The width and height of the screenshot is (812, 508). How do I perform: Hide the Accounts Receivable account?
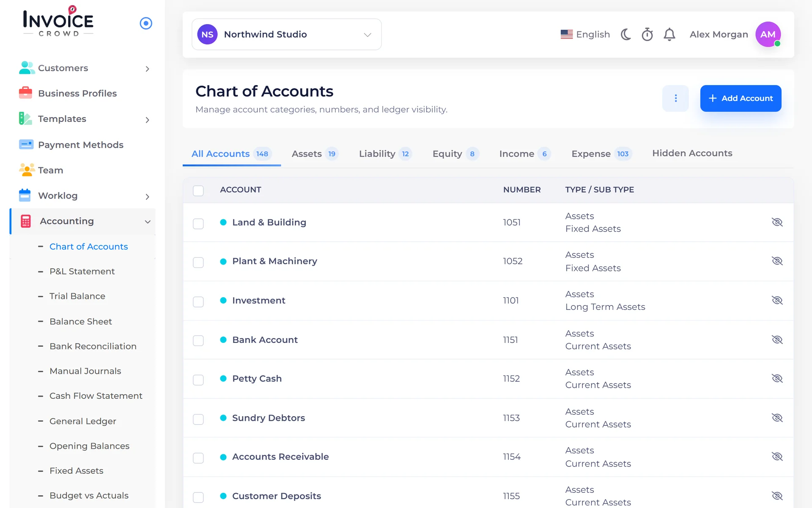[x=777, y=457]
